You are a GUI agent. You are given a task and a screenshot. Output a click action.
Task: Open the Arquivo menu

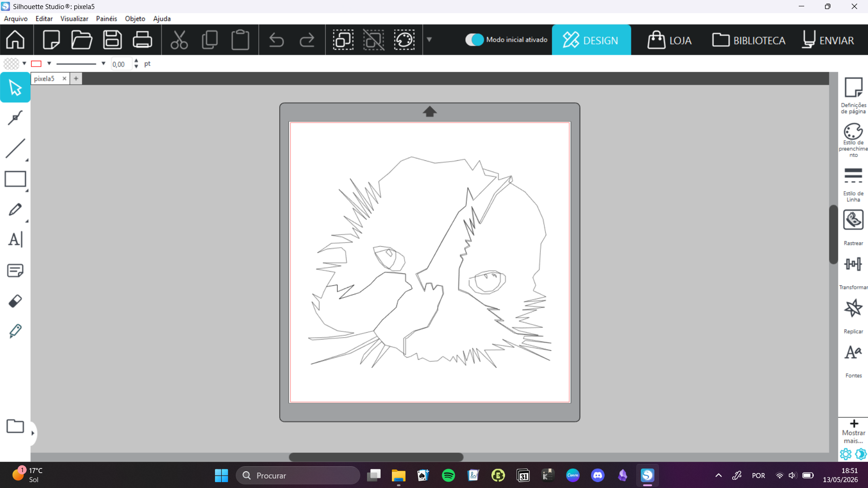click(16, 19)
